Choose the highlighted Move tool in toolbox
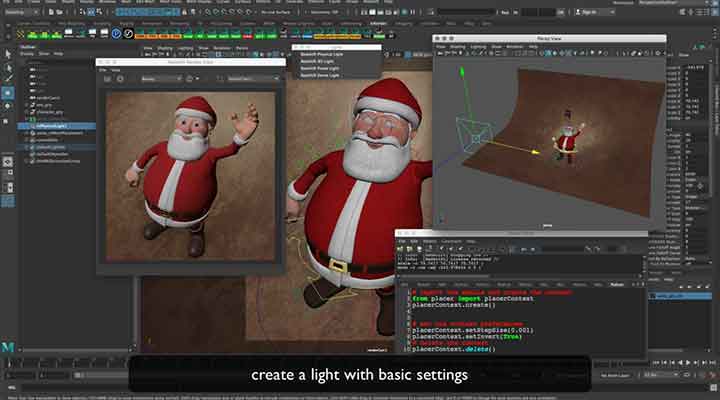 (8, 93)
